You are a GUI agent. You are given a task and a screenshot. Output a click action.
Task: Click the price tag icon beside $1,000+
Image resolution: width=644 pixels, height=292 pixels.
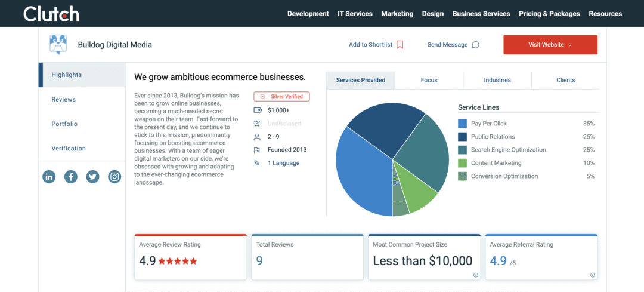coord(258,110)
